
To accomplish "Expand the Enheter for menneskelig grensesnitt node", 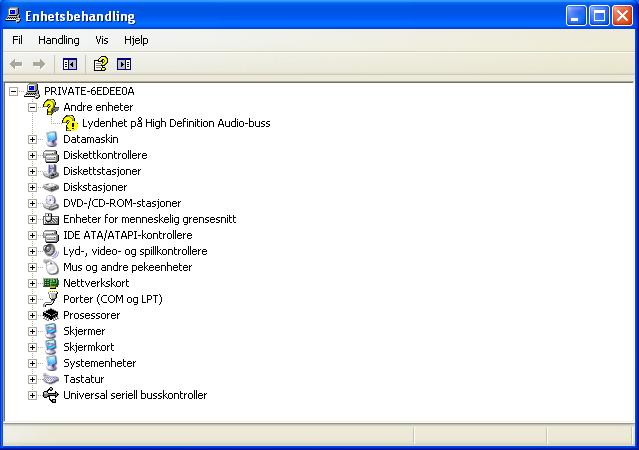I will [x=32, y=219].
